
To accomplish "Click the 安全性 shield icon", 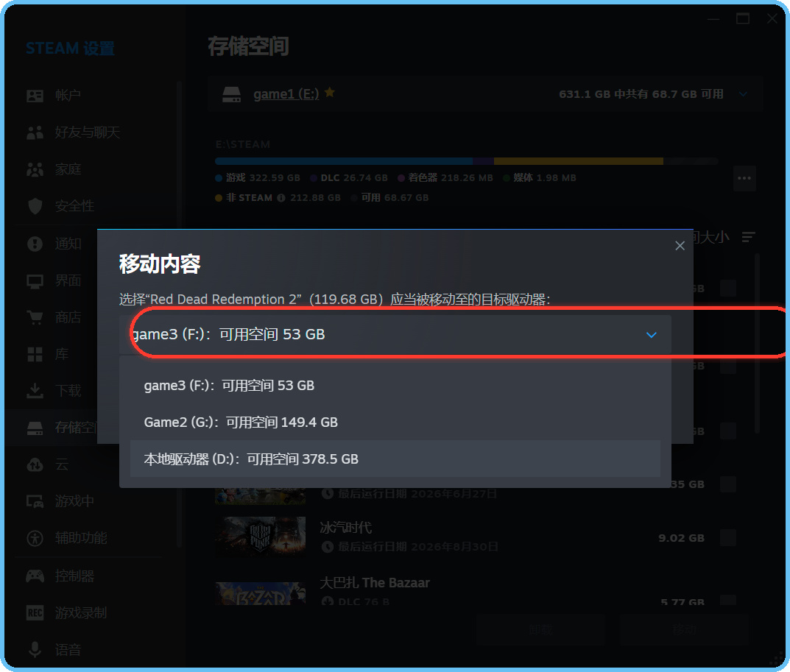I will click(35, 205).
